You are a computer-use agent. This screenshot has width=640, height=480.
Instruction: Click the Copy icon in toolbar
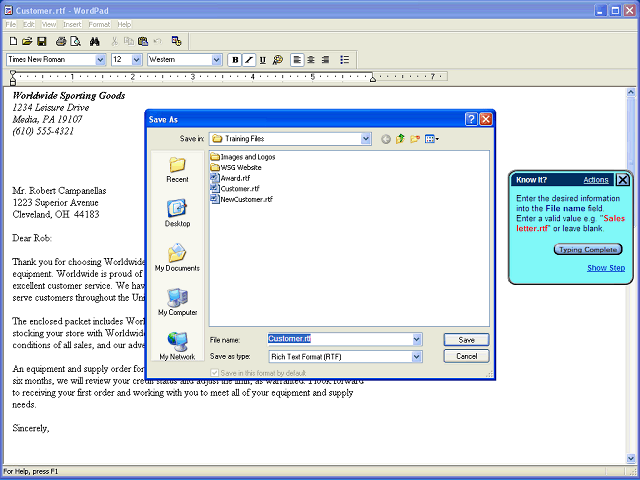[x=129, y=41]
